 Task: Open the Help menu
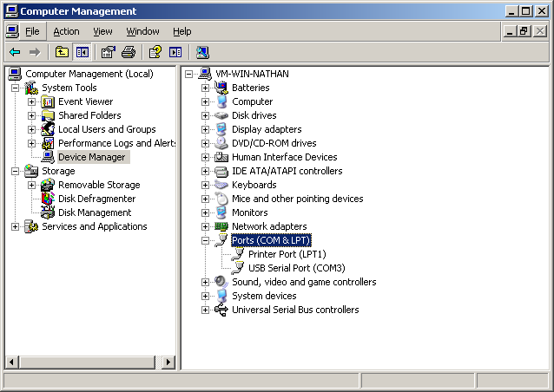point(182,31)
